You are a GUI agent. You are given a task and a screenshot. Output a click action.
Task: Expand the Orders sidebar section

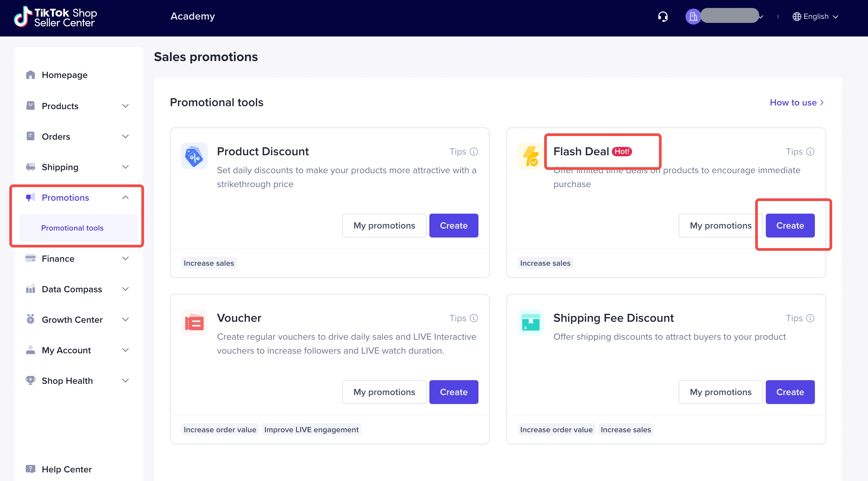coord(125,136)
